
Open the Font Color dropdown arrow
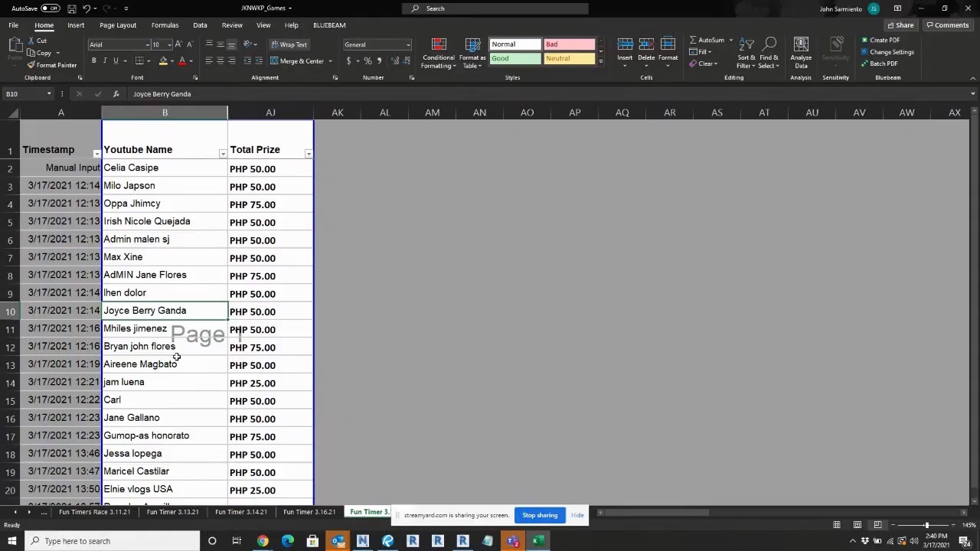tap(191, 60)
